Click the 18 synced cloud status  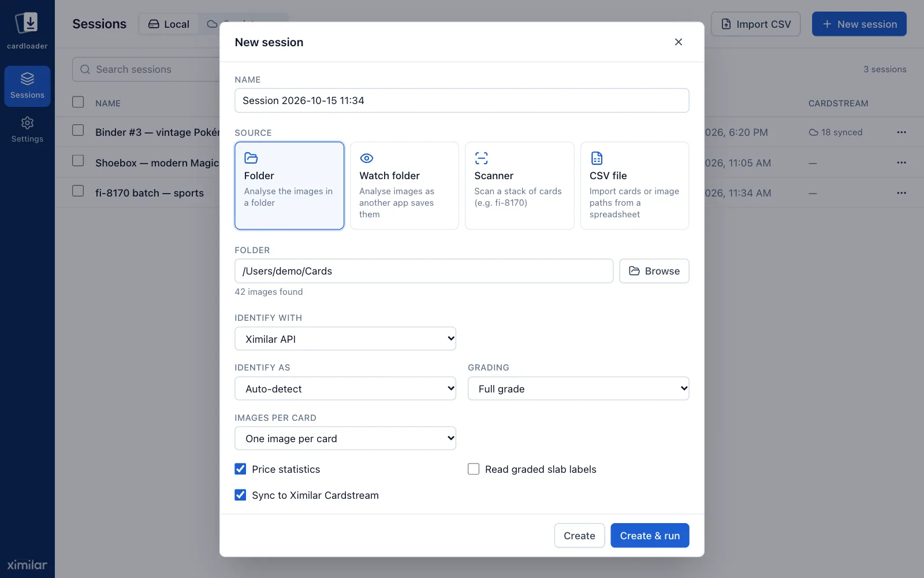tap(836, 132)
